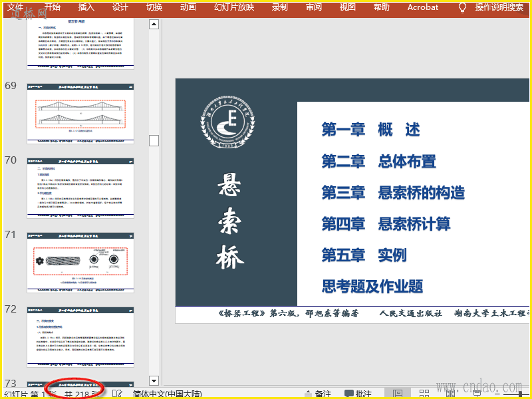Switch to Reading view icon
The image size is (532, 399).
point(450,394)
